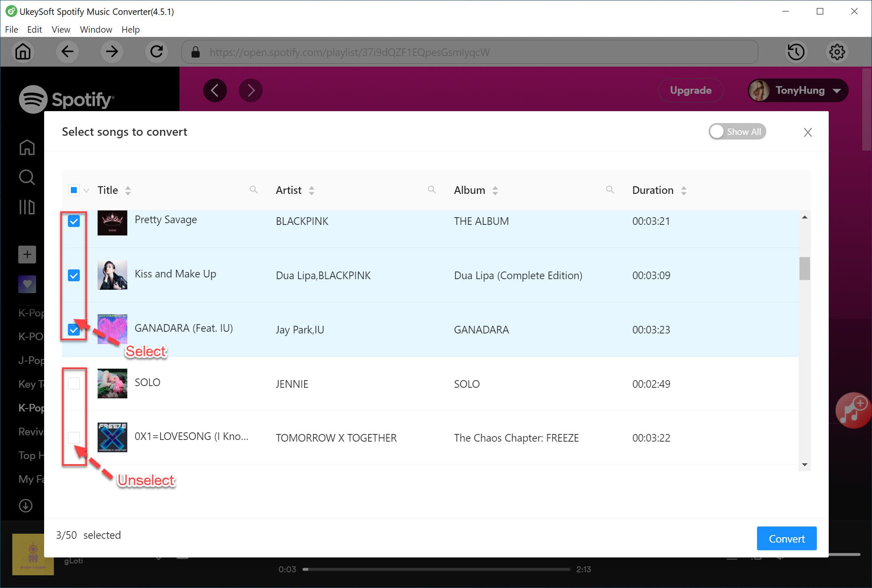Click the navigate forward arrow button
The image size is (872, 588).
112,52
